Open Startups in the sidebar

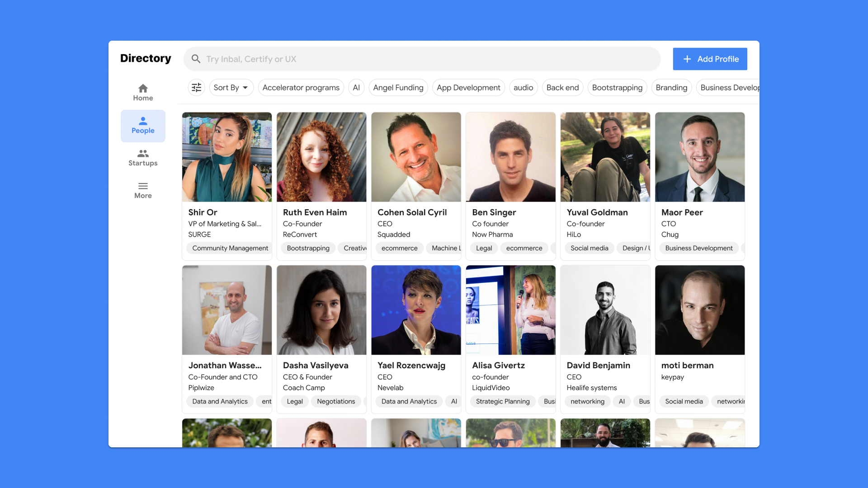143,158
